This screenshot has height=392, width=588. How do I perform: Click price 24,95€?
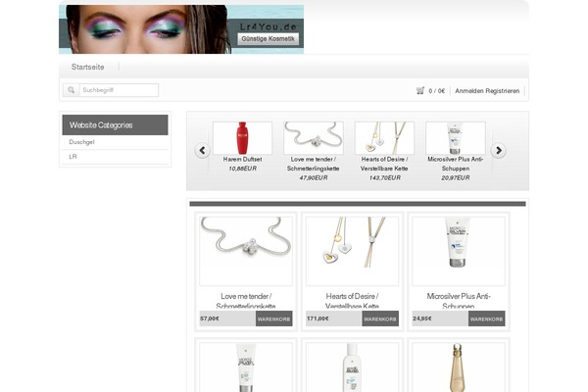tap(421, 318)
